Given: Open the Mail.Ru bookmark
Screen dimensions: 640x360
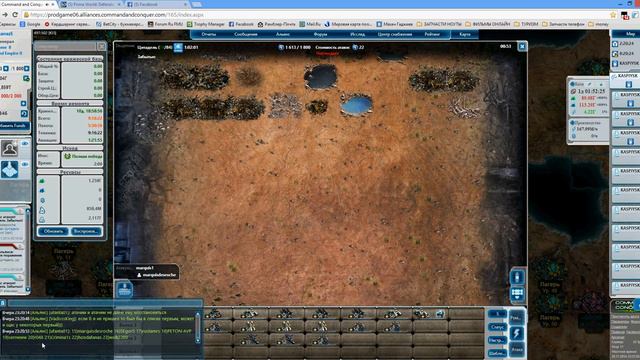Looking at the screenshot, I should tap(310, 24).
